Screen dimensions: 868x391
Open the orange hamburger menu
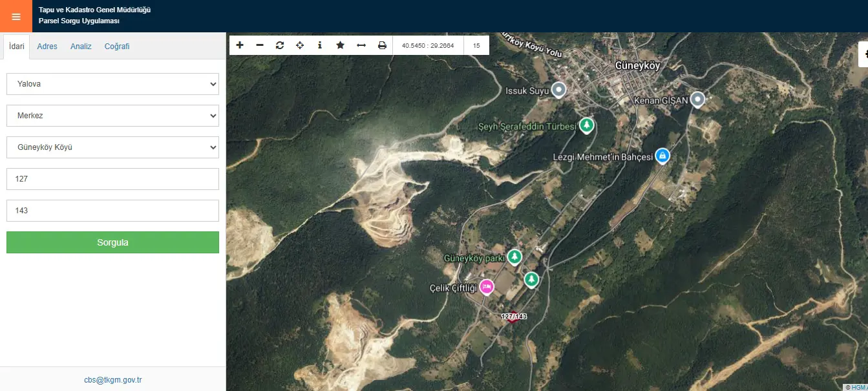point(16,16)
